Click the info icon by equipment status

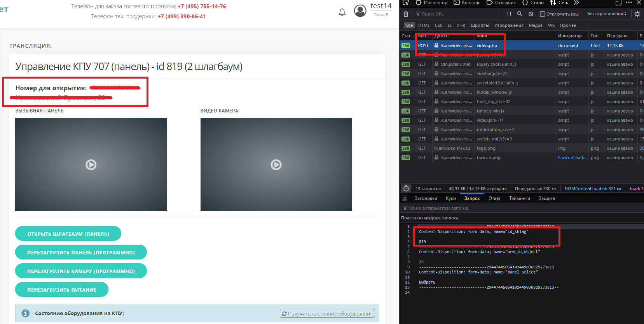click(x=26, y=313)
